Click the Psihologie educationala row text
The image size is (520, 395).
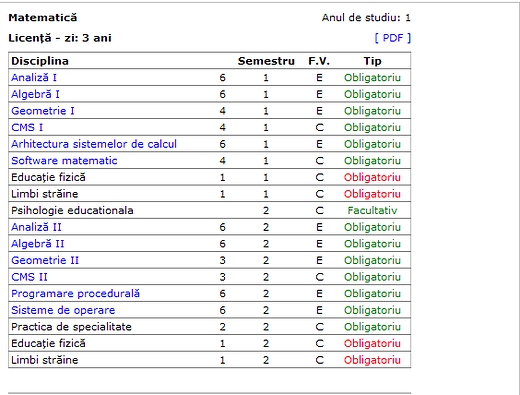(72, 210)
